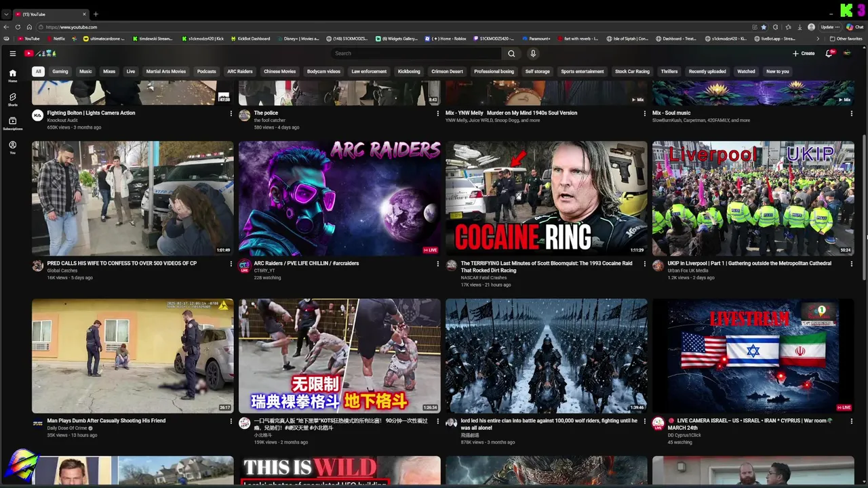Open browser Update menu

tap(829, 27)
